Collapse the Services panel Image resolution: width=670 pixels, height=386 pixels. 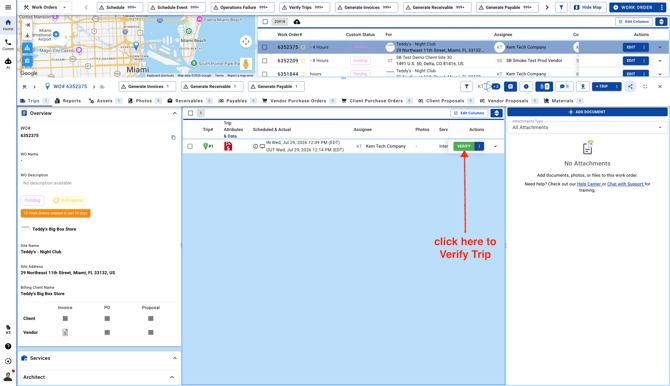click(174, 358)
